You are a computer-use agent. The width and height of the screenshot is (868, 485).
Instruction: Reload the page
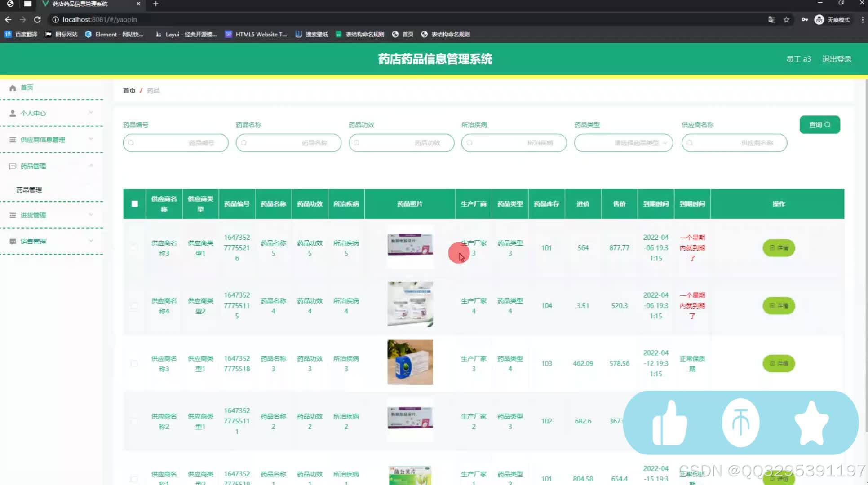coord(37,20)
